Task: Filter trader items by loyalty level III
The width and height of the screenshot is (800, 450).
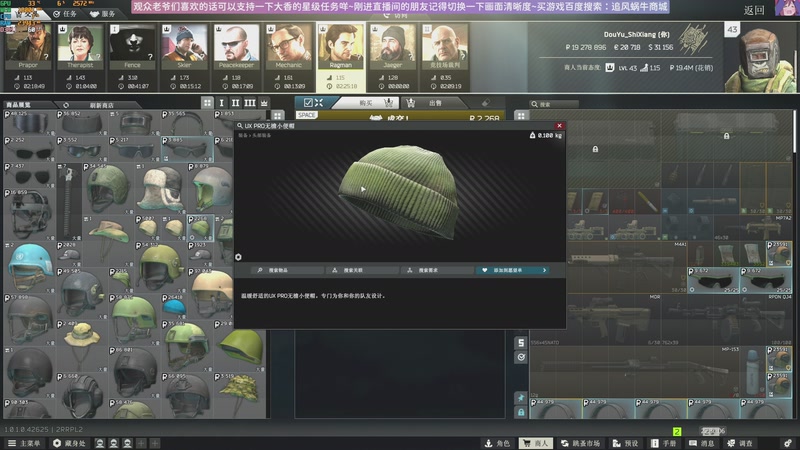Action: tap(249, 103)
